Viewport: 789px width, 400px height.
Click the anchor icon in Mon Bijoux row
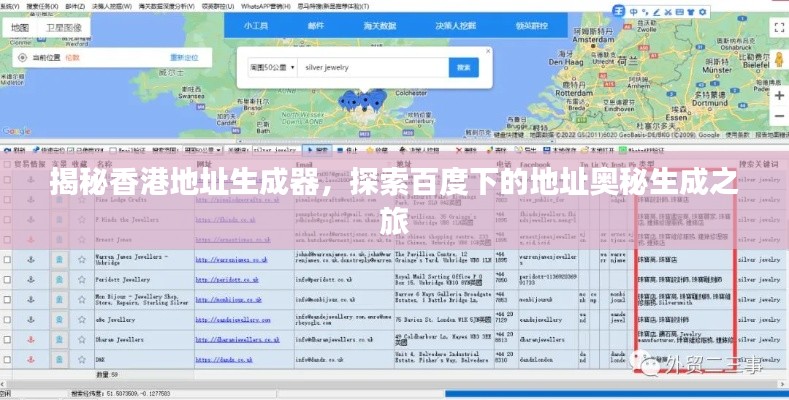31,299
